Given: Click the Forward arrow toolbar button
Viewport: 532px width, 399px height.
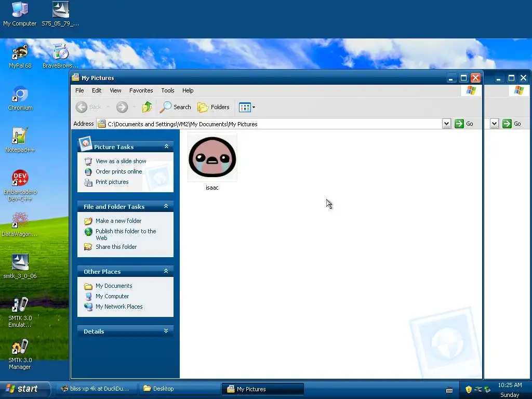Looking at the screenshot, I should [x=122, y=107].
